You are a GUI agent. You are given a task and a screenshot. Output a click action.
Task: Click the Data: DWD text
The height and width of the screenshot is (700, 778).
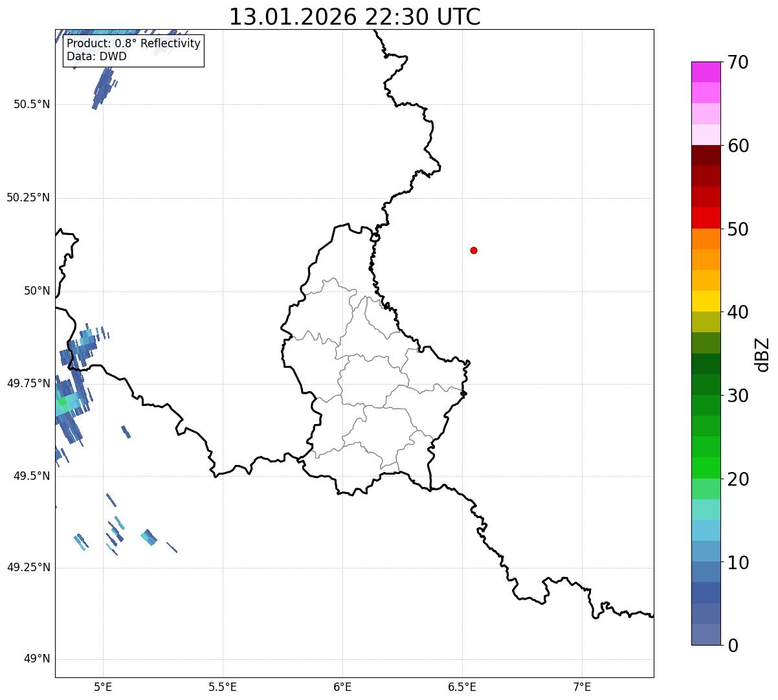pyautogui.click(x=96, y=56)
